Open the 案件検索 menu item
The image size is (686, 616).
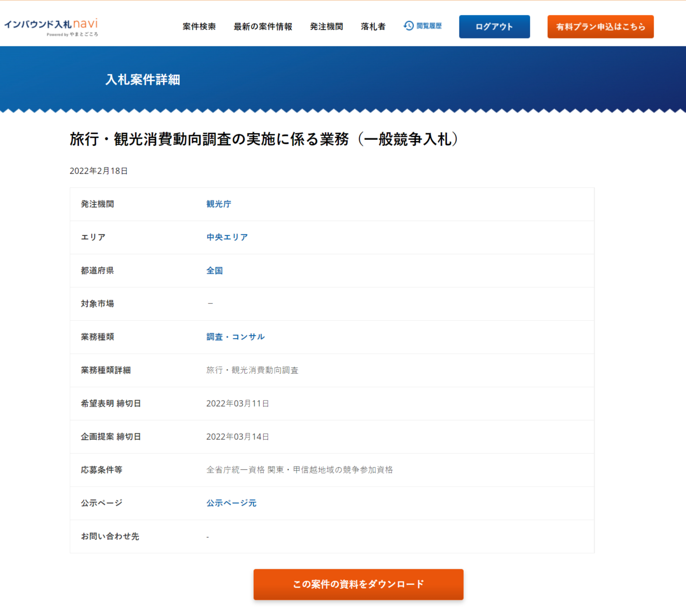199,27
